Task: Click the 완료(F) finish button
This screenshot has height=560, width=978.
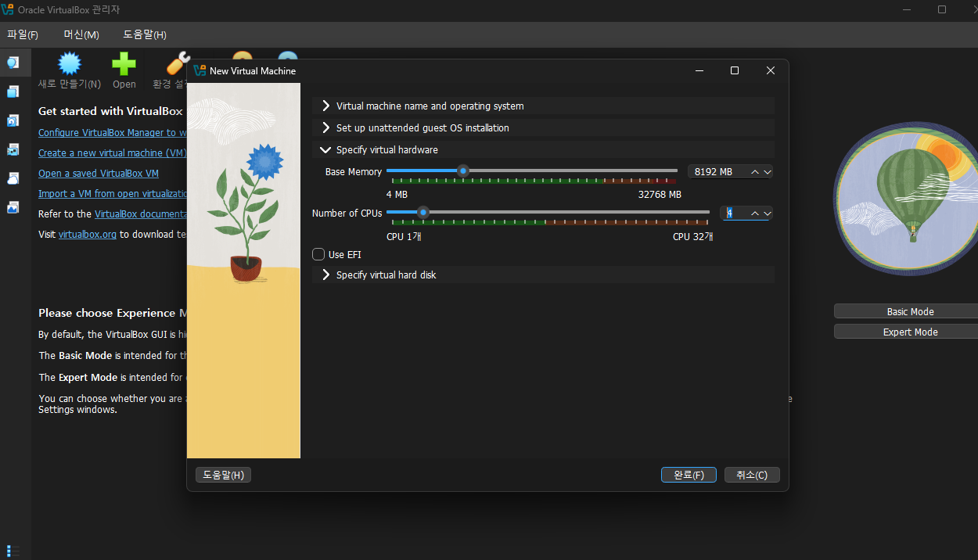Action: coord(689,475)
